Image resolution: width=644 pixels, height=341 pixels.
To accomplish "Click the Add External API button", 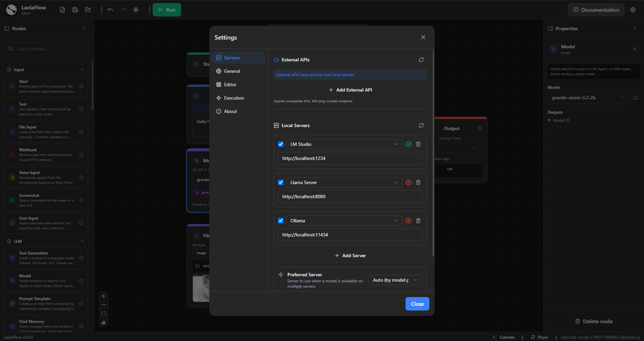I will (350, 90).
